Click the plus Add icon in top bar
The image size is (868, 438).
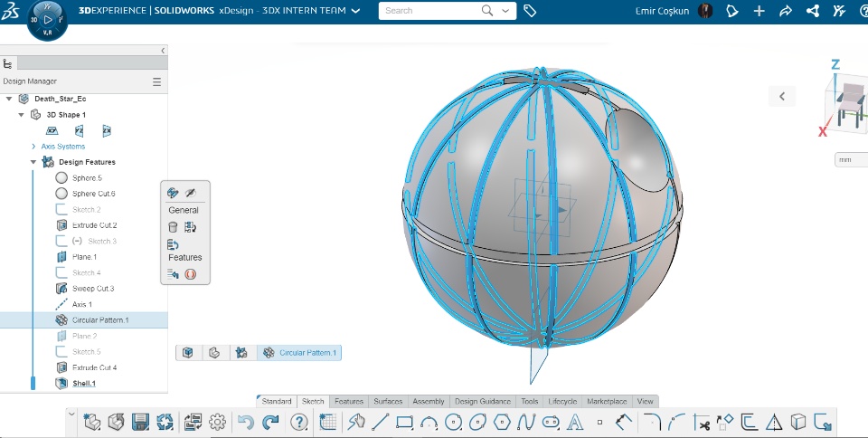(759, 11)
